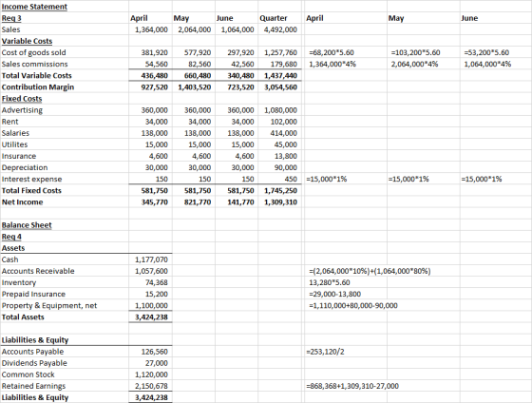Click cash balance 1,177,070
The image size is (532, 403).
click(x=151, y=259)
